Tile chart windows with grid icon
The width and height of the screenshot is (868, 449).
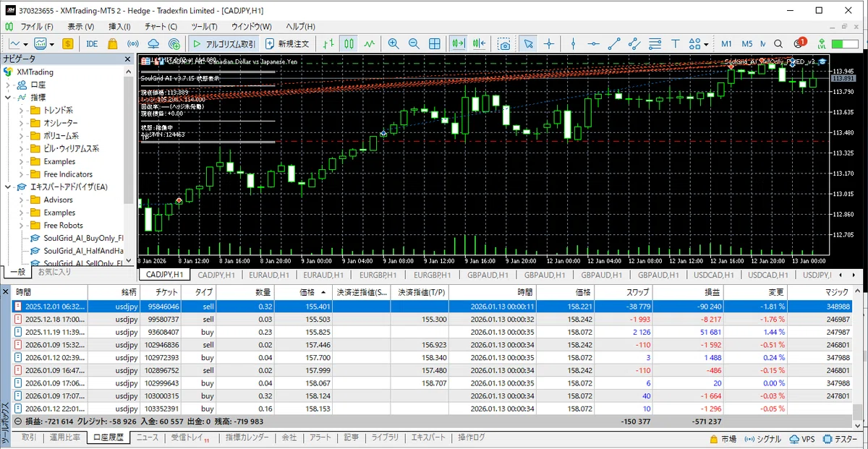(x=434, y=43)
